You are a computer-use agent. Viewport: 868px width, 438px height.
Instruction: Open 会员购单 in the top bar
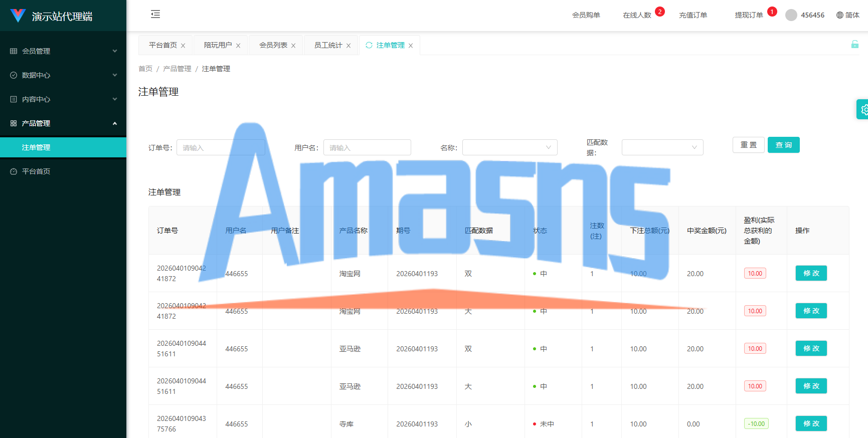pyautogui.click(x=586, y=15)
